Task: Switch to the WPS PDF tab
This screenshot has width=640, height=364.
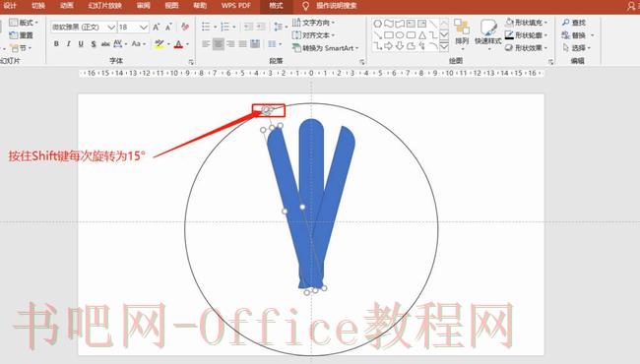Action: click(x=236, y=6)
